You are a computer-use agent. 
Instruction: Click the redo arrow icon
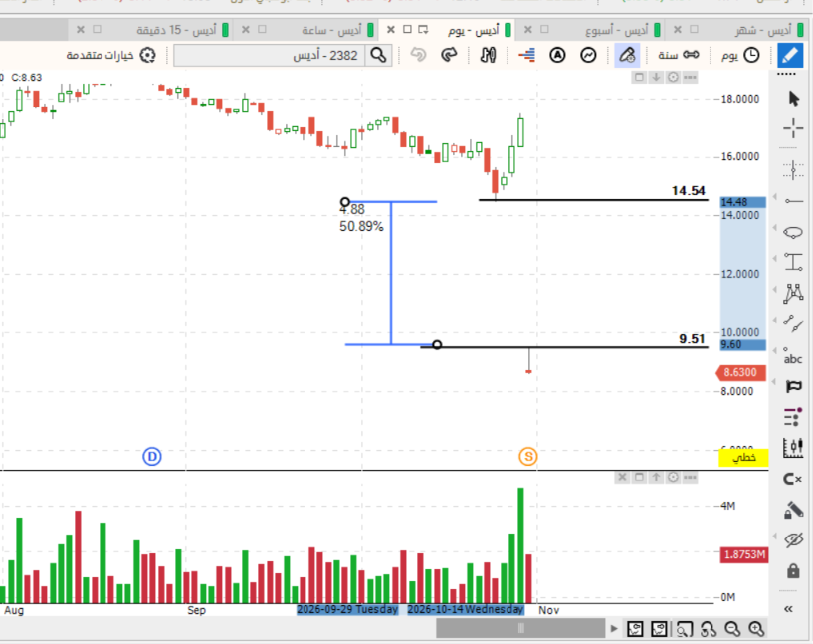click(x=449, y=55)
